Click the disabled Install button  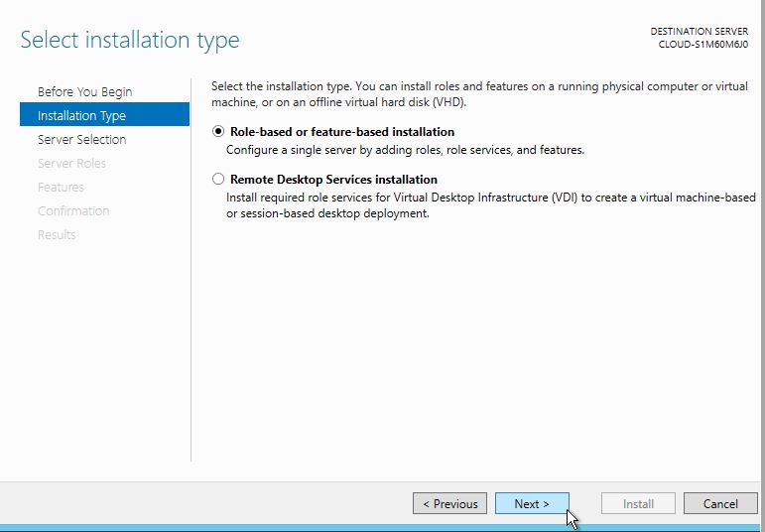pos(638,503)
